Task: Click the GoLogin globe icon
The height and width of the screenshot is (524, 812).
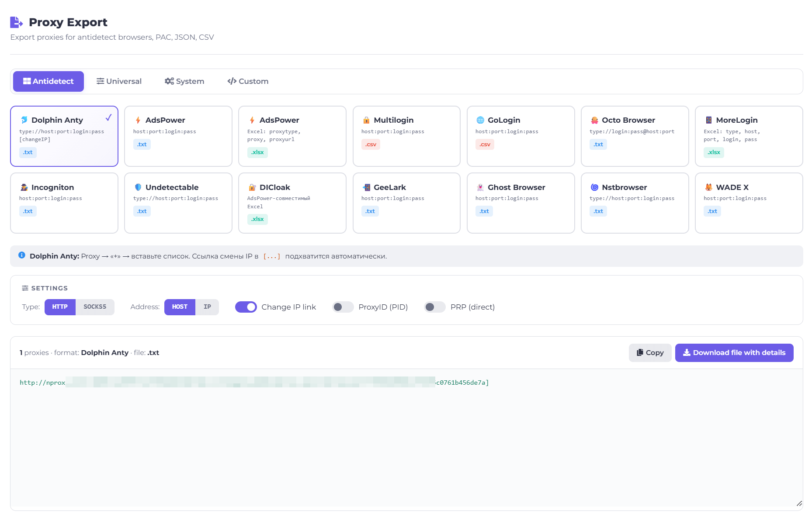Action: pos(480,120)
